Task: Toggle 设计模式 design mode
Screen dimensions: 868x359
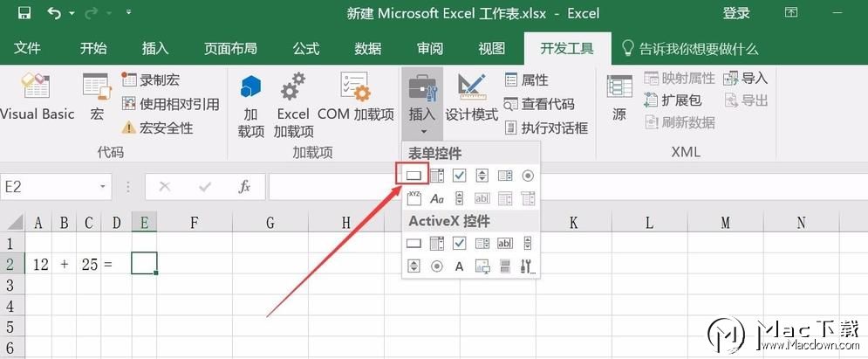Action: pos(472,97)
